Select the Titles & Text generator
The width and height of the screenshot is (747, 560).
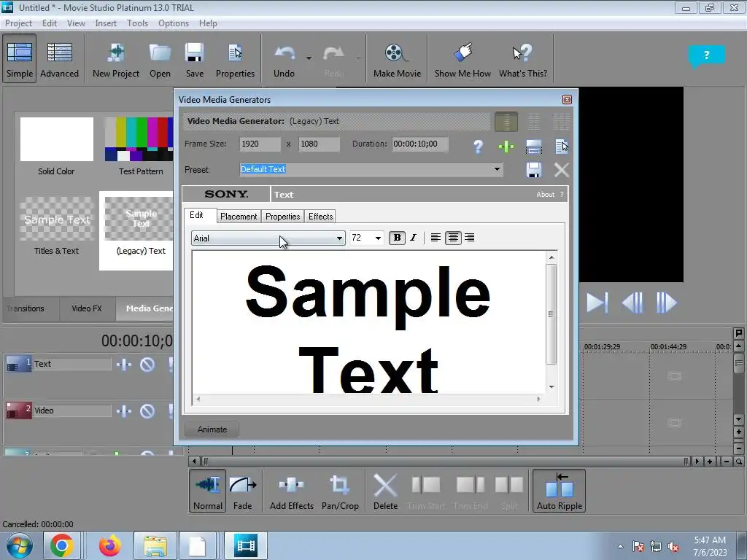point(57,219)
